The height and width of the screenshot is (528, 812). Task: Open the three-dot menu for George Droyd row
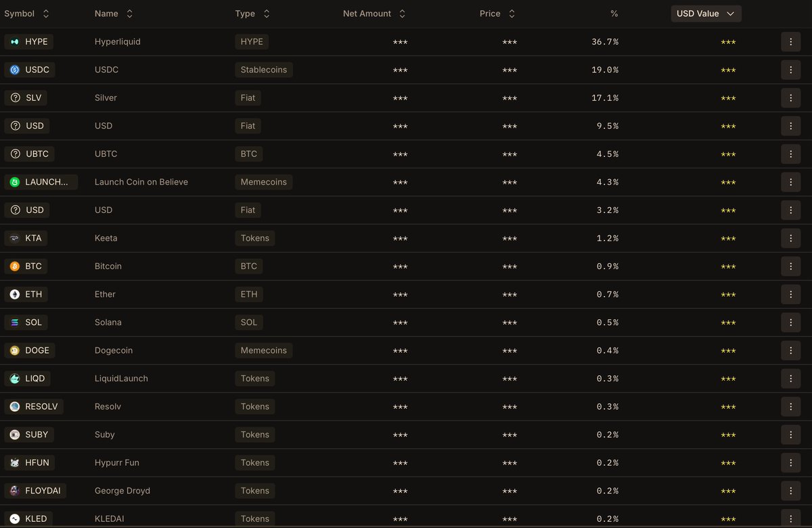[x=790, y=491]
